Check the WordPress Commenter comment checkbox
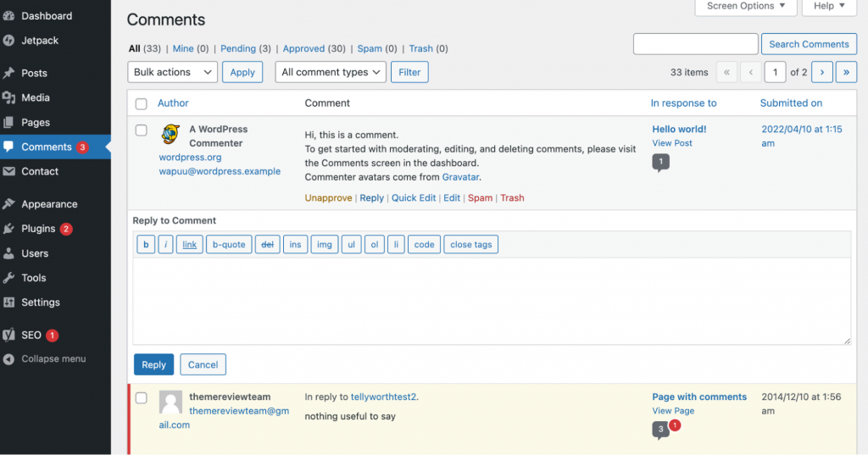 point(142,130)
